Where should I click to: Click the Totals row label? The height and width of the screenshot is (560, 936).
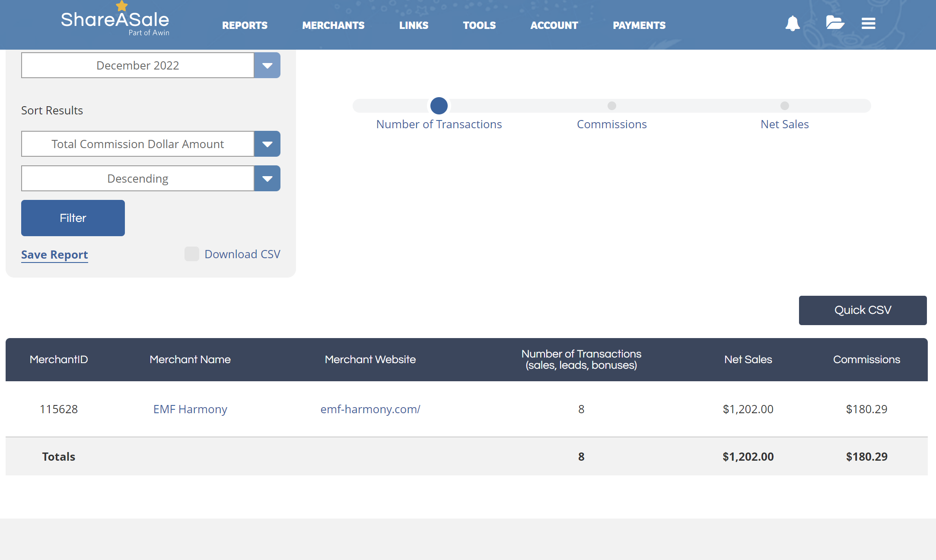pyautogui.click(x=59, y=457)
